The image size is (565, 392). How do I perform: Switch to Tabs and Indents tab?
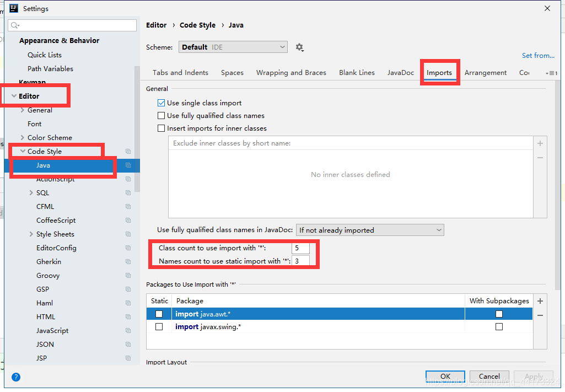coord(180,73)
